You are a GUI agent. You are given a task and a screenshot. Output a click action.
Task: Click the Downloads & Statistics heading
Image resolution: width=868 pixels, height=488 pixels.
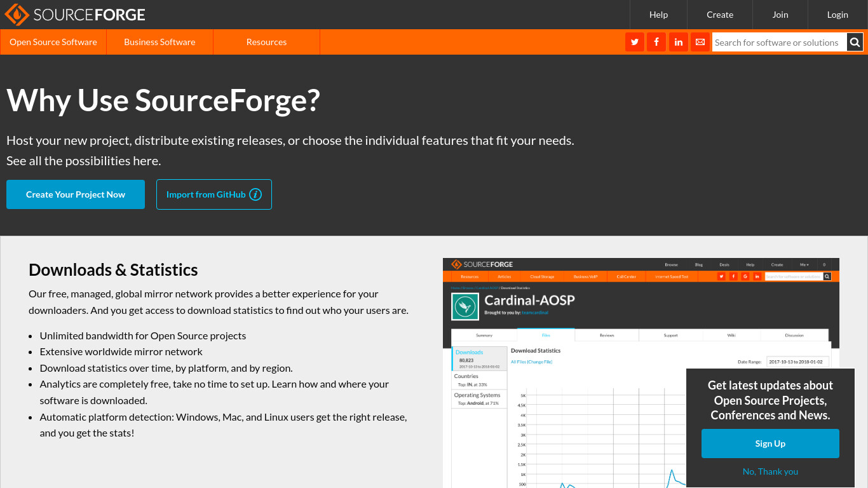point(113,269)
